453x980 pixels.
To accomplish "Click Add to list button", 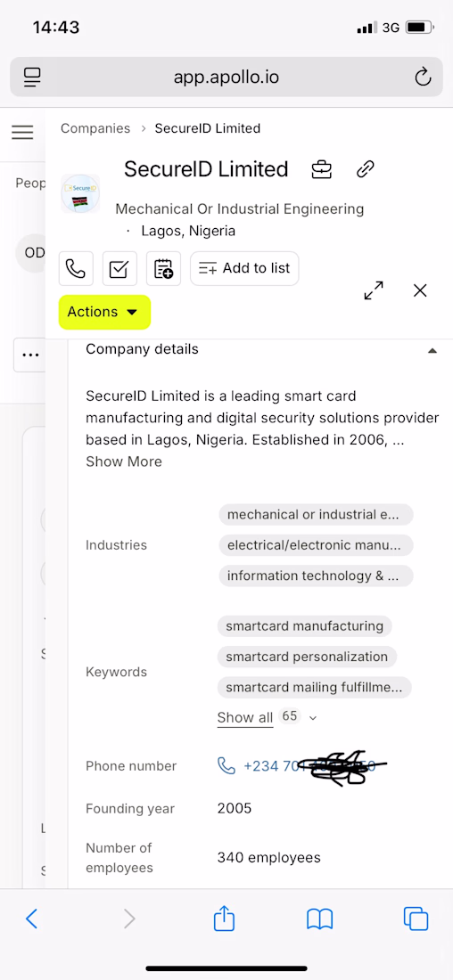I will pyautogui.click(x=244, y=269).
